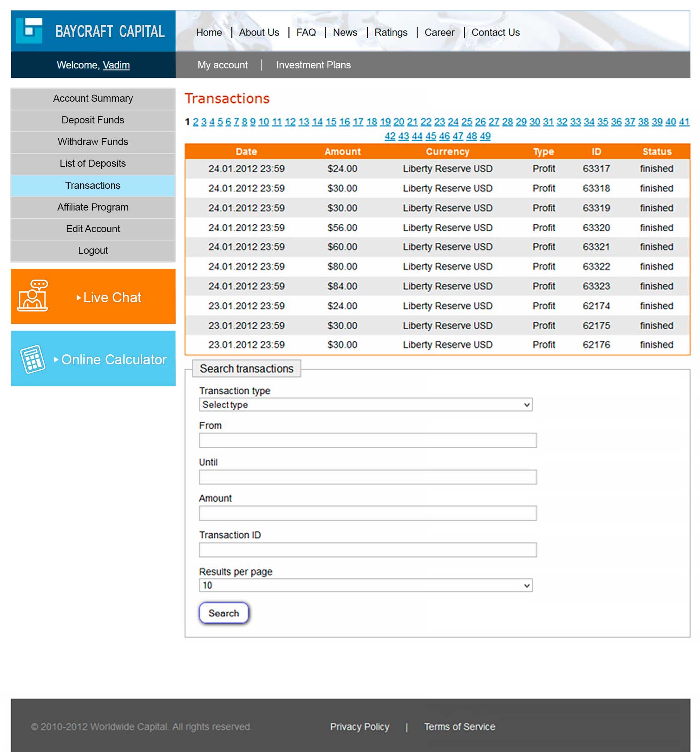Click the Live Chat person icon
Screen dimensions: 700x752
[32, 296]
